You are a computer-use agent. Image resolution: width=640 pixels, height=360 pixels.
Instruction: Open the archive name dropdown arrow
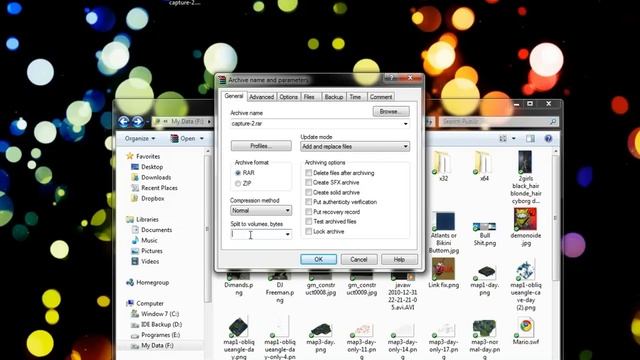pos(405,124)
